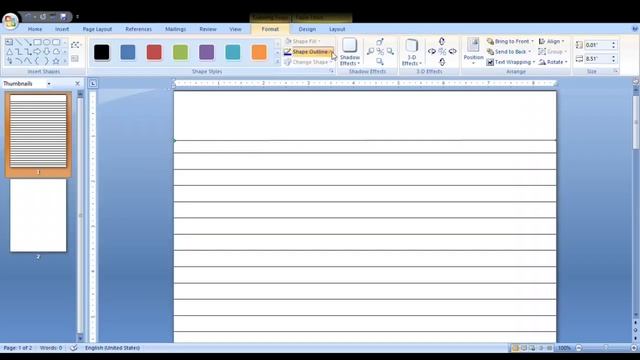Select the Isosceles Triangle shape
640x360 pixels.
tap(9, 51)
